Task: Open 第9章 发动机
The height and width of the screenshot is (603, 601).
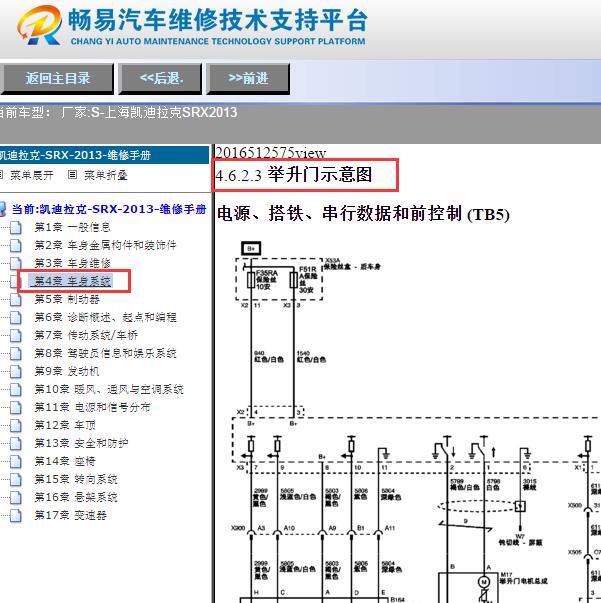Action: point(67,371)
